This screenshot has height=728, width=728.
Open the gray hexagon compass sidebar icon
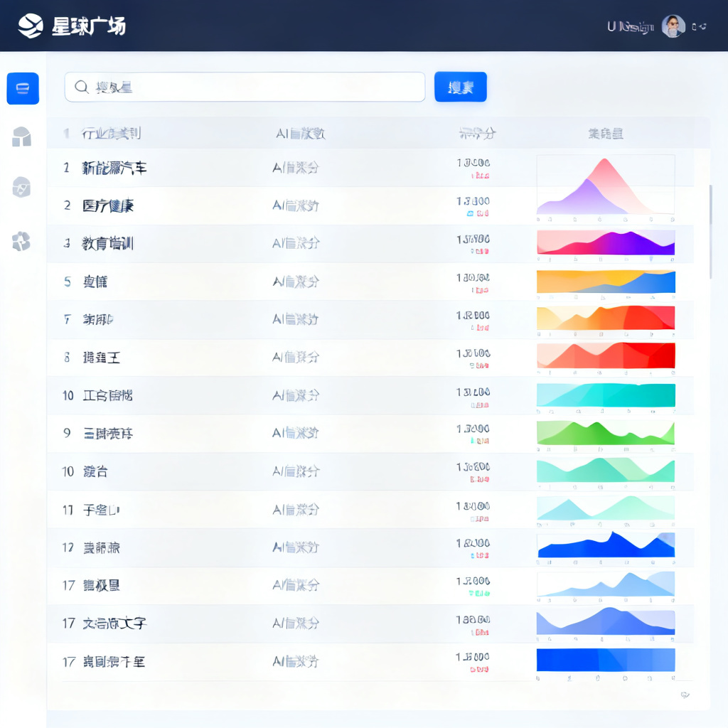point(21,187)
